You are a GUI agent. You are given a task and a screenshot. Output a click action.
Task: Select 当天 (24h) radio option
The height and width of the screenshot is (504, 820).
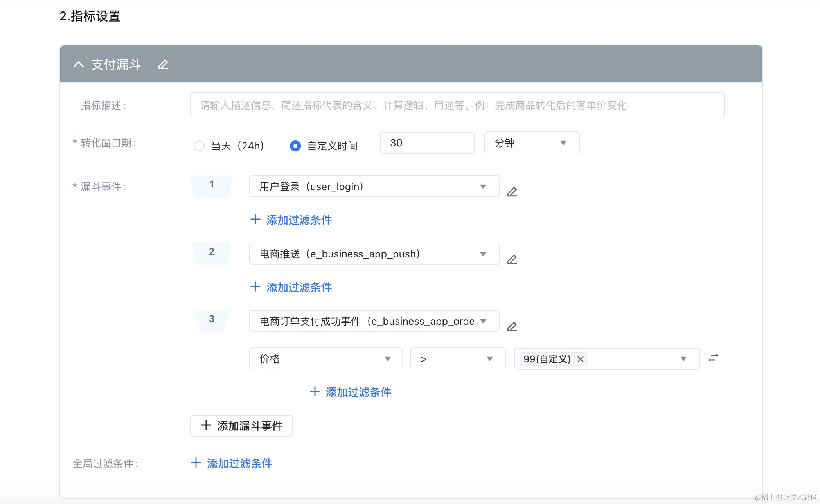pyautogui.click(x=199, y=146)
